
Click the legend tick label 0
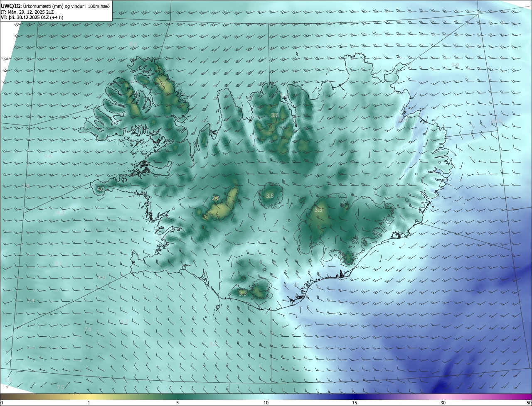tap(2, 403)
